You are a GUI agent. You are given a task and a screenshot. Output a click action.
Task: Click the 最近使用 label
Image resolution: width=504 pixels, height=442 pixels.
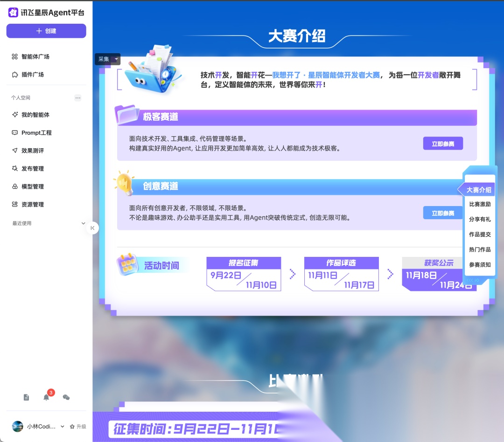click(x=22, y=223)
